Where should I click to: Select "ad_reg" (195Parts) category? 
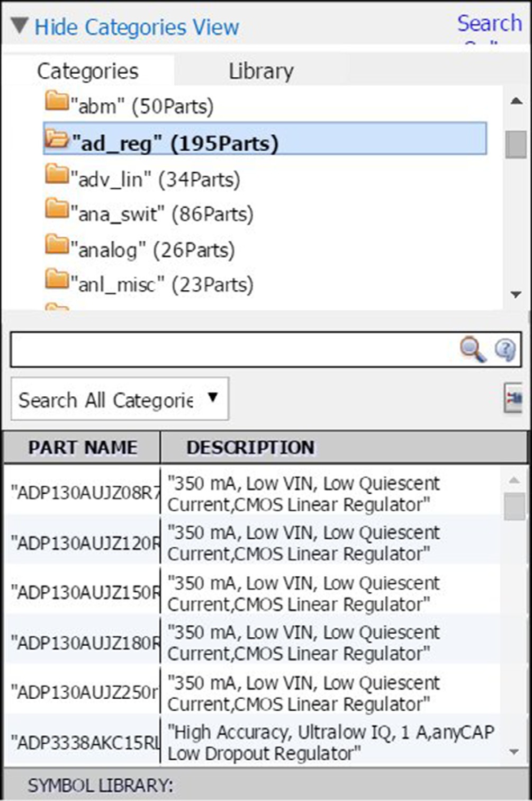(x=265, y=139)
